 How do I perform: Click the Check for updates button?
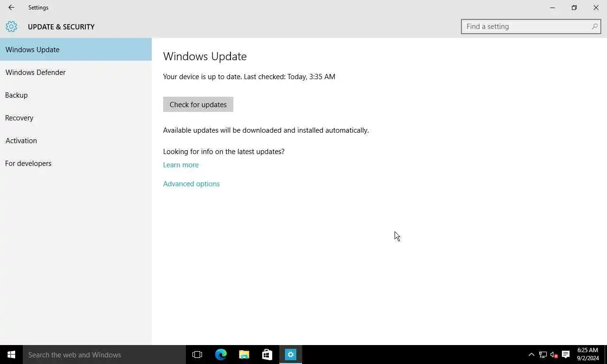pyautogui.click(x=198, y=104)
